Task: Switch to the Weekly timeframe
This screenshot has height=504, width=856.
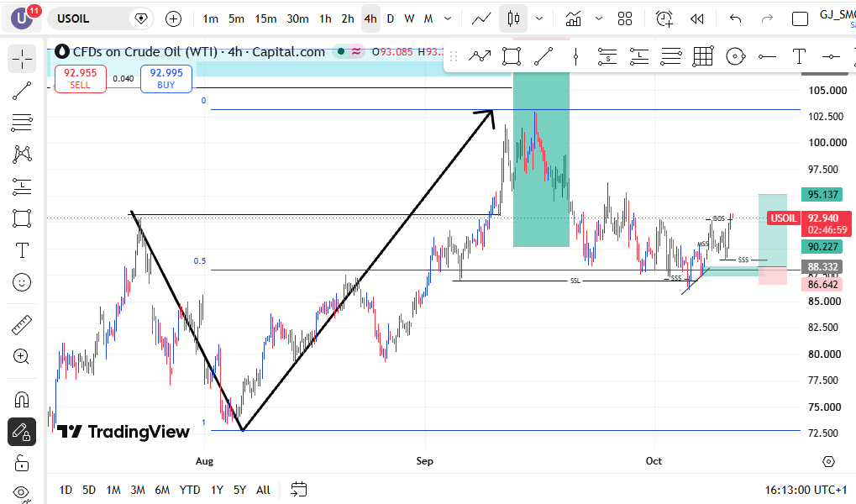Action: point(409,19)
